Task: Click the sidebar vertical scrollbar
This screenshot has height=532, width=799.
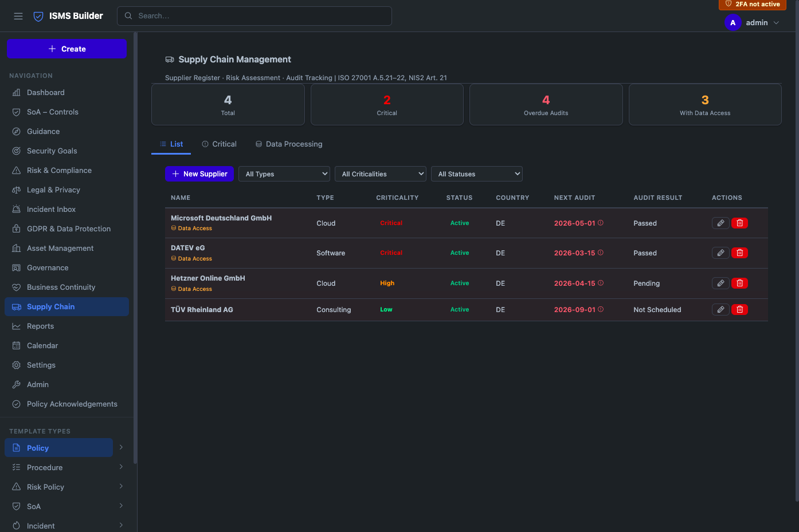Action: coord(135,247)
